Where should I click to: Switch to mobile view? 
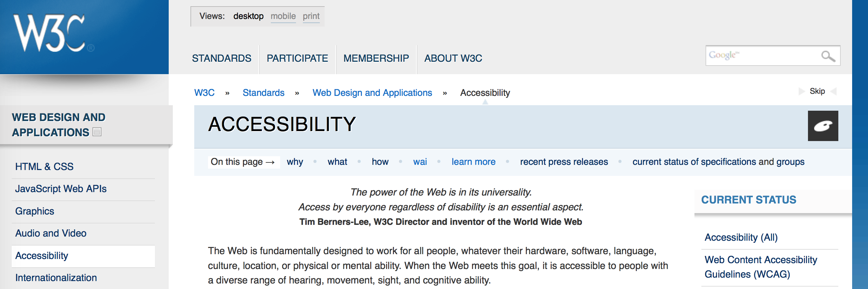(x=283, y=16)
